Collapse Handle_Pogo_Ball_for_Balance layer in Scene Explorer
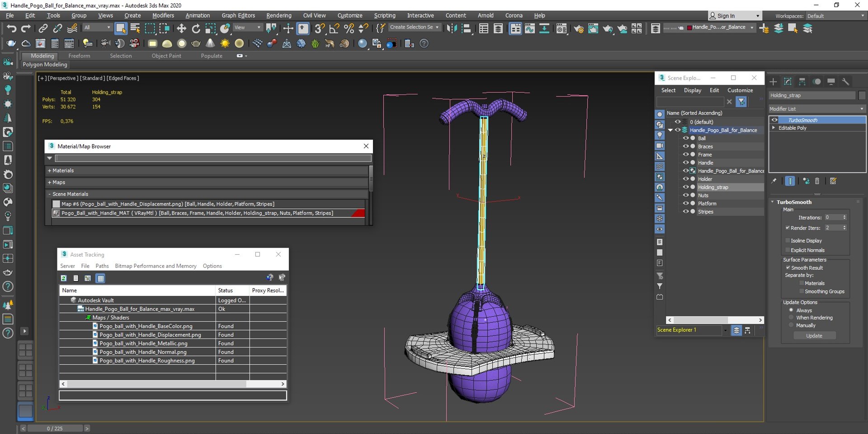The height and width of the screenshot is (434, 868). pyautogui.click(x=670, y=130)
